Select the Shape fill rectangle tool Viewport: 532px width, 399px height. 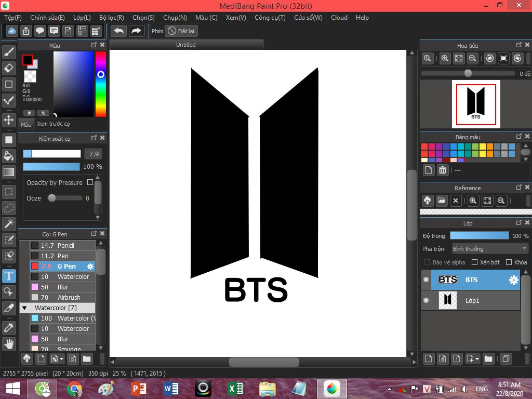pyautogui.click(x=9, y=139)
